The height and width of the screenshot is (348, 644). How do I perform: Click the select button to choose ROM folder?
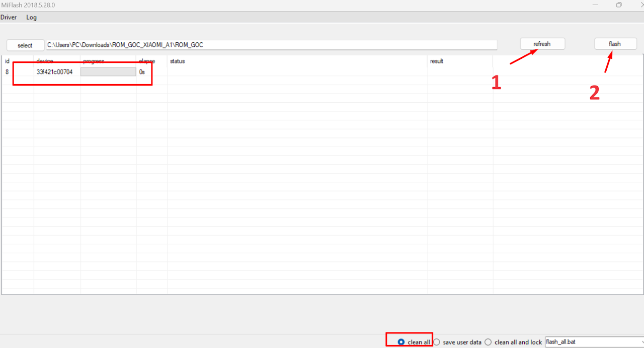coord(25,45)
